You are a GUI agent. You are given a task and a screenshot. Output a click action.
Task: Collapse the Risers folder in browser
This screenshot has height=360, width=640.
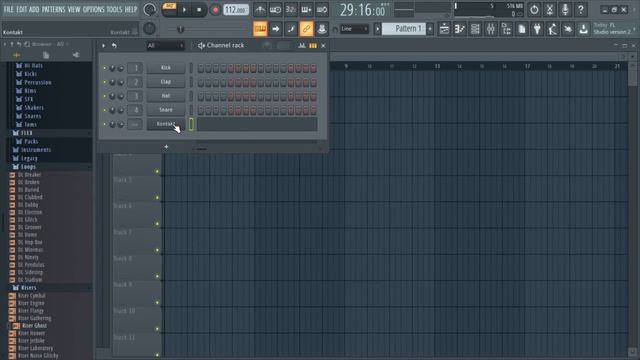tap(29, 288)
